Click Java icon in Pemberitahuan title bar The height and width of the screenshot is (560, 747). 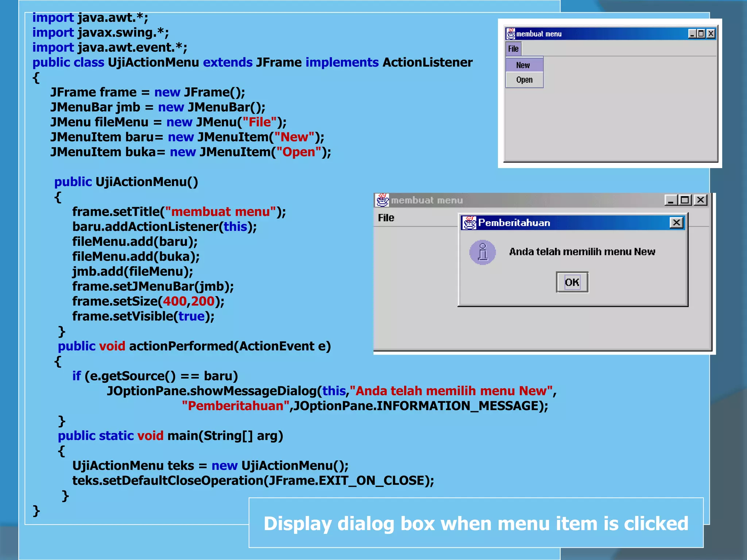coord(469,223)
